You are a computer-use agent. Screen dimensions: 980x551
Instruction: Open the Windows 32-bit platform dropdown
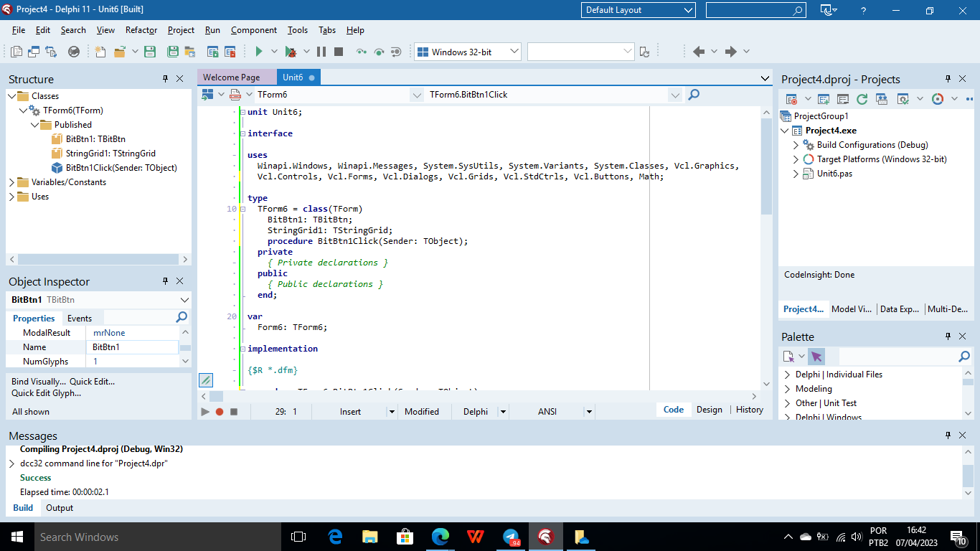click(x=514, y=52)
